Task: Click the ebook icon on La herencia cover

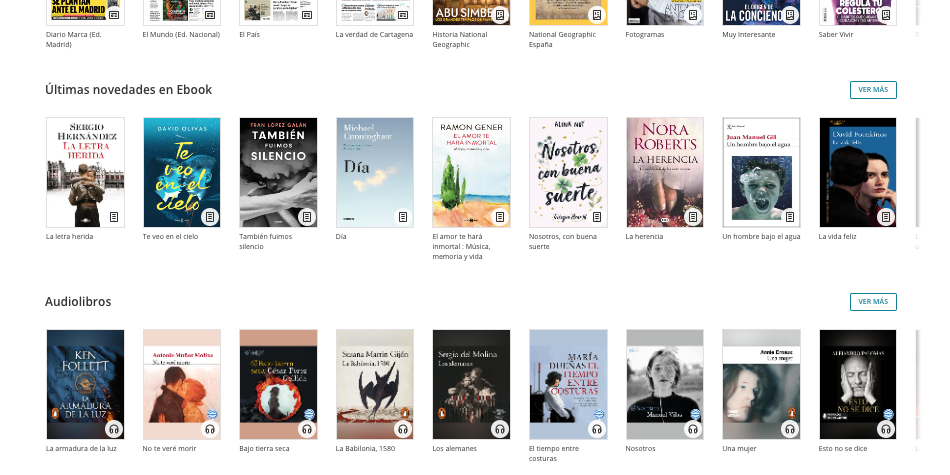Action: (x=693, y=217)
